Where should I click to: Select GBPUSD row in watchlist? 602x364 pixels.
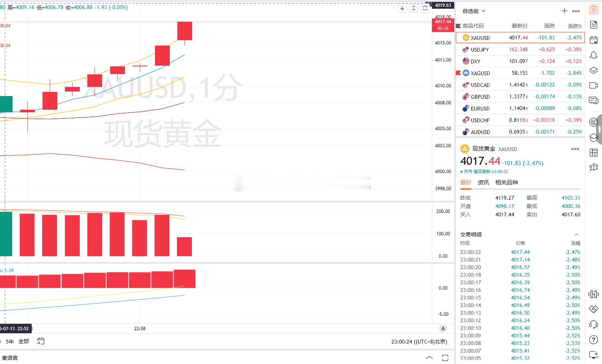point(520,96)
